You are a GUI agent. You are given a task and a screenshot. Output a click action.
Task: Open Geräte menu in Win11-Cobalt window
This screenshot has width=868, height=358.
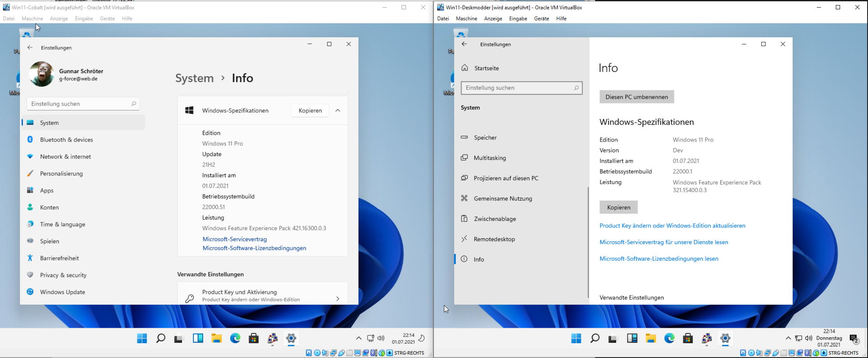tap(107, 19)
